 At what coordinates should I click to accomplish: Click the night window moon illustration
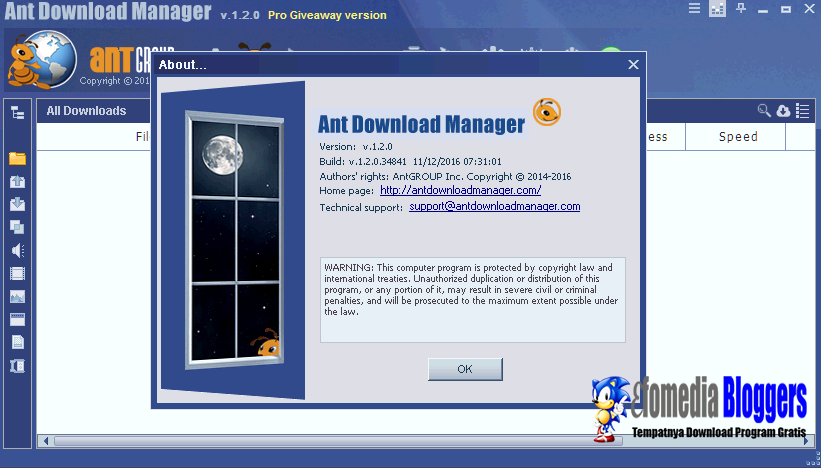[x=235, y=239]
